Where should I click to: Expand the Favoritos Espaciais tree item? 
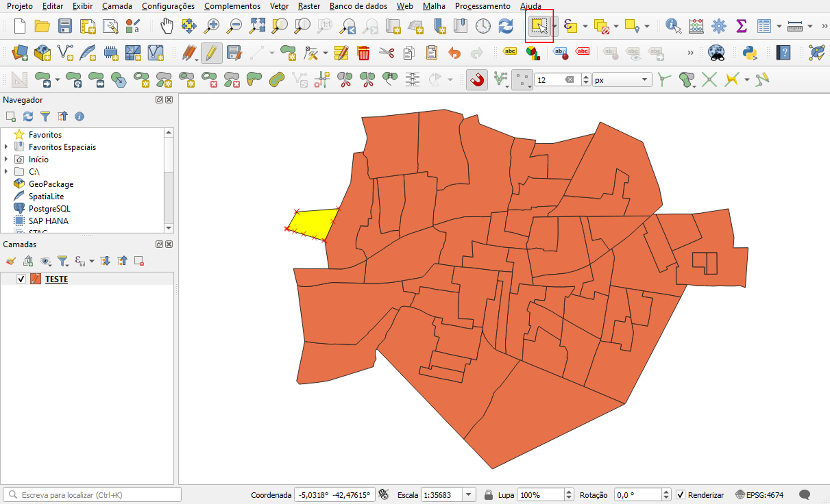(6, 147)
